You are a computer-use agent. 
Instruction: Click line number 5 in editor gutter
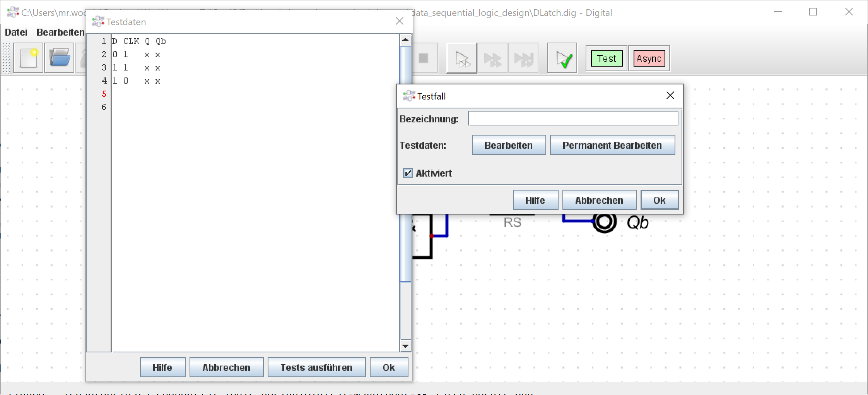pos(104,94)
